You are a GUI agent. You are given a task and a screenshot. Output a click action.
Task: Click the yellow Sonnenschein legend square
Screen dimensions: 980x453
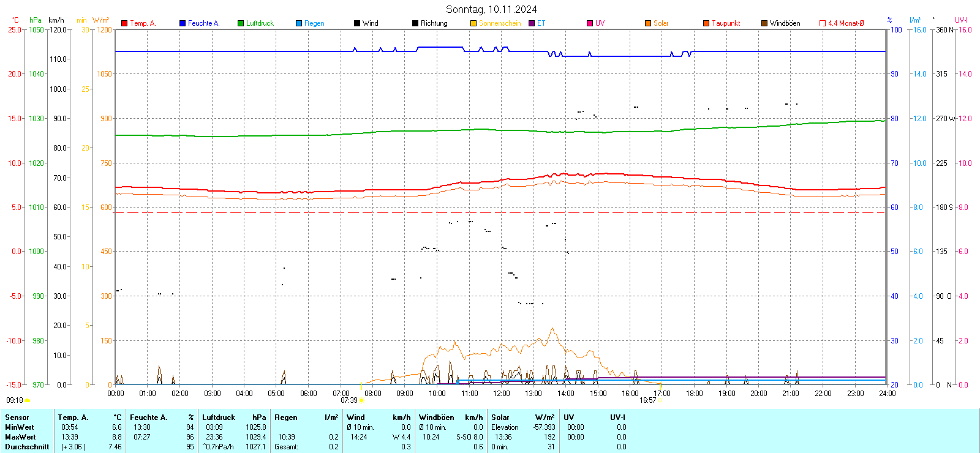(473, 23)
